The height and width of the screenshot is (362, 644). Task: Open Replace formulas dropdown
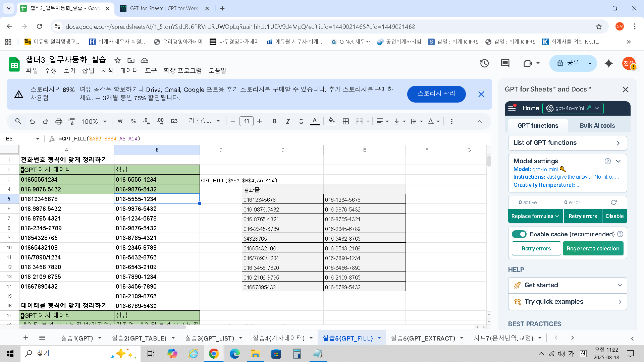point(536,216)
